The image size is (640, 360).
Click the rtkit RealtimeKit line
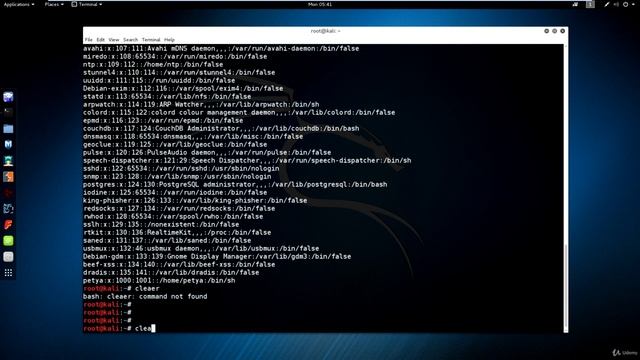tap(177, 233)
